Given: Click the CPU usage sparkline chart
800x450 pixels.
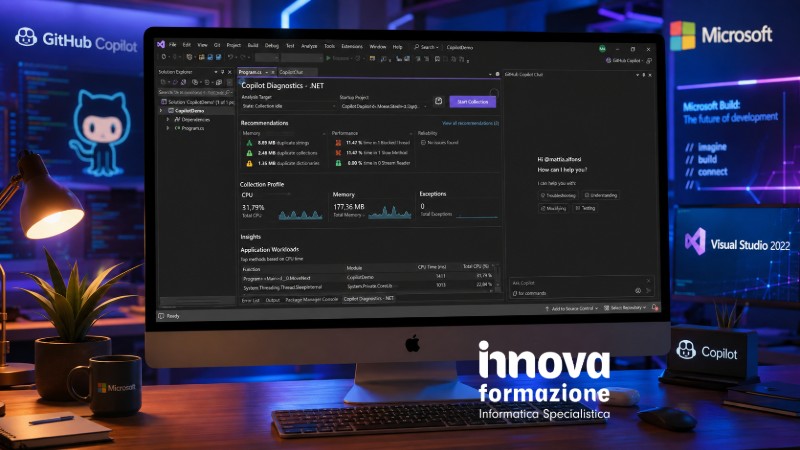Looking at the screenshot, I should point(300,213).
